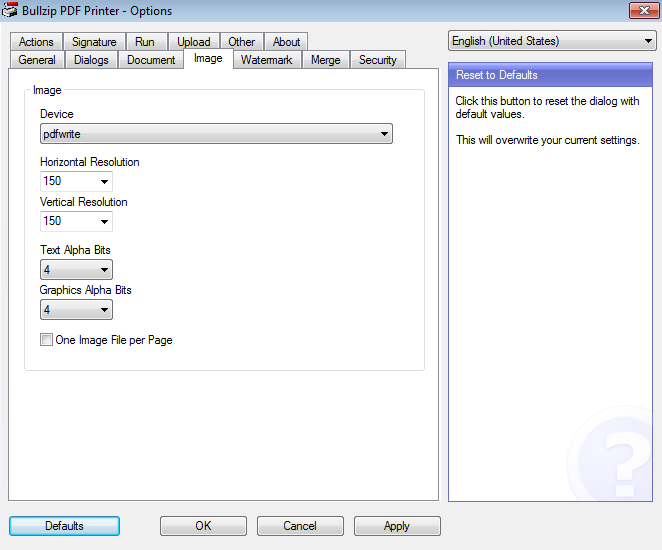Close the Options dialog window
This screenshot has width=662, height=550.
pos(643,11)
